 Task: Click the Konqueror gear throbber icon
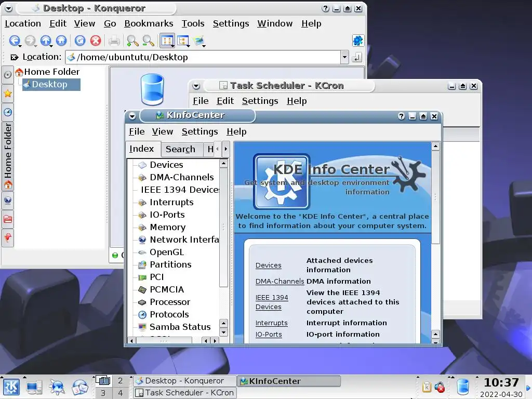coord(358,41)
